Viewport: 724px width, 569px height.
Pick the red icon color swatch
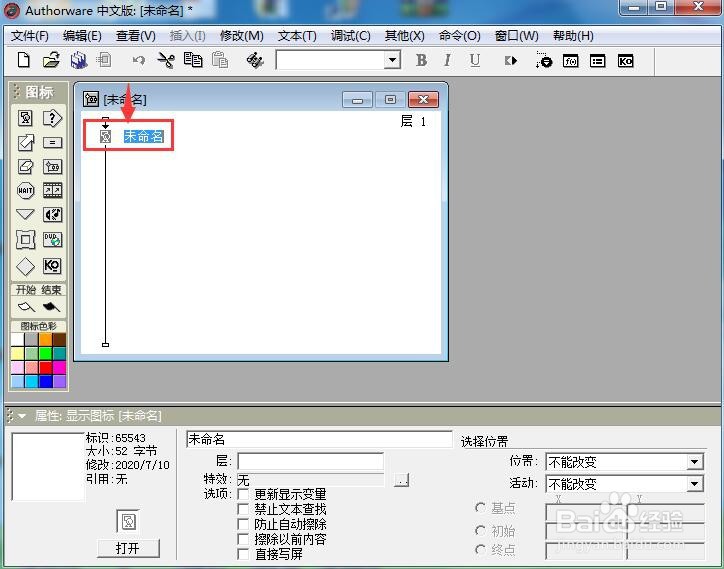click(45, 368)
